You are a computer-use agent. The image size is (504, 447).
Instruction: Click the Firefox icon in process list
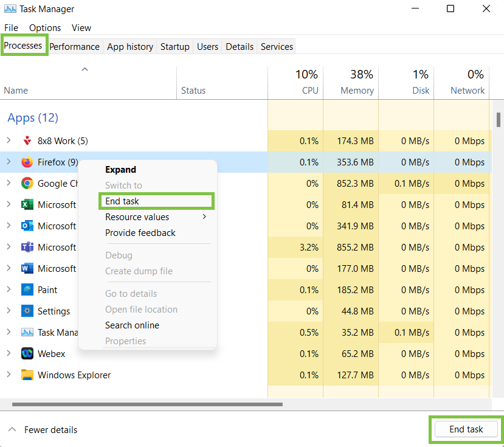(x=27, y=162)
